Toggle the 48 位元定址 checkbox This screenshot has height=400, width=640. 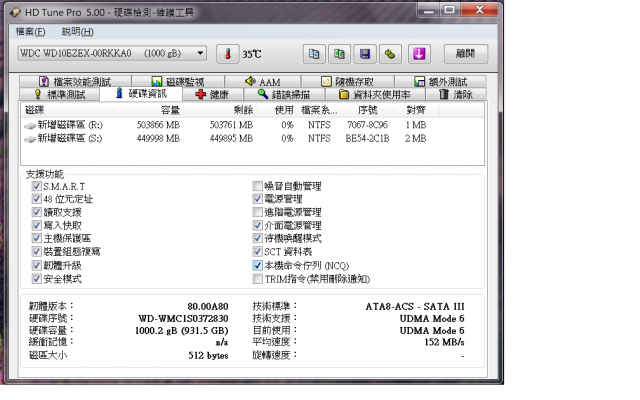click(37, 199)
